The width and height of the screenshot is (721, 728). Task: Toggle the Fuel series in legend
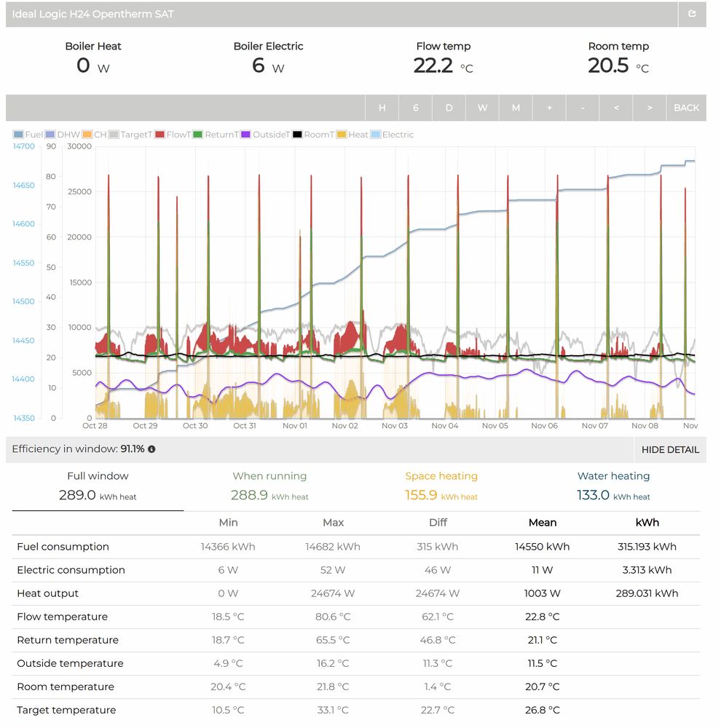pos(28,135)
